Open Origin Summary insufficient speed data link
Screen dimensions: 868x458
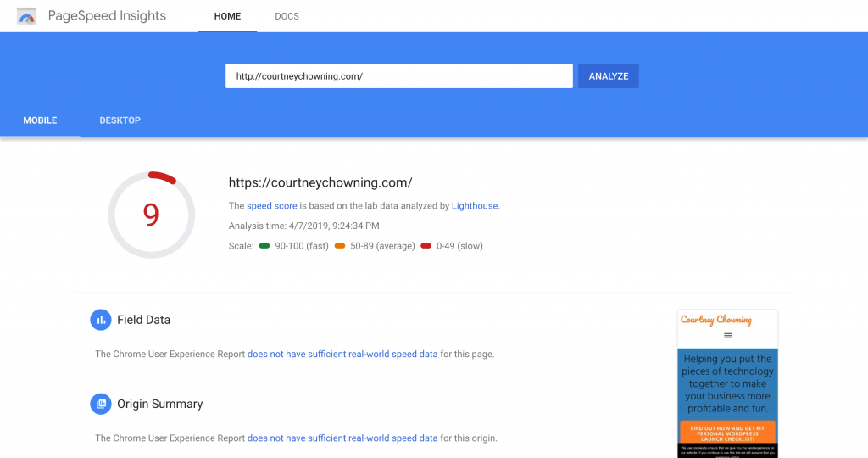tap(342, 438)
